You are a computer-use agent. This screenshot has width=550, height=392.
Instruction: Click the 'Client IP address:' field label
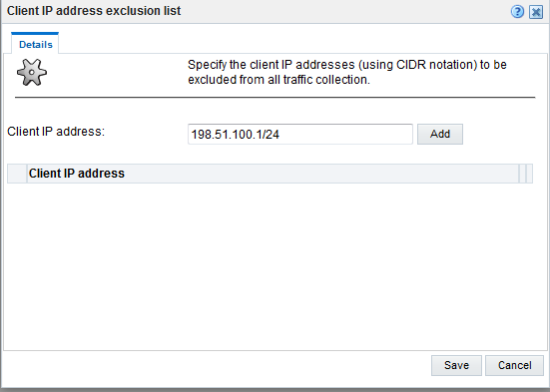[x=56, y=132]
